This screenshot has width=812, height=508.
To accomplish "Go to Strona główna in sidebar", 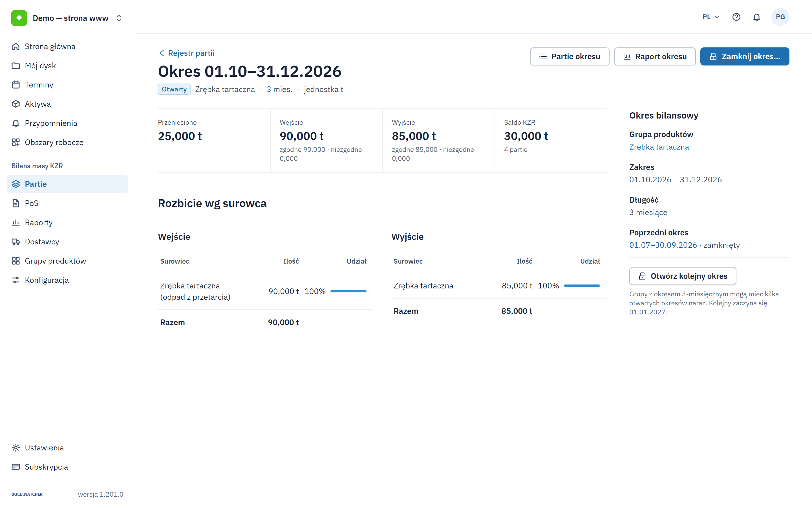I will click(x=67, y=46).
